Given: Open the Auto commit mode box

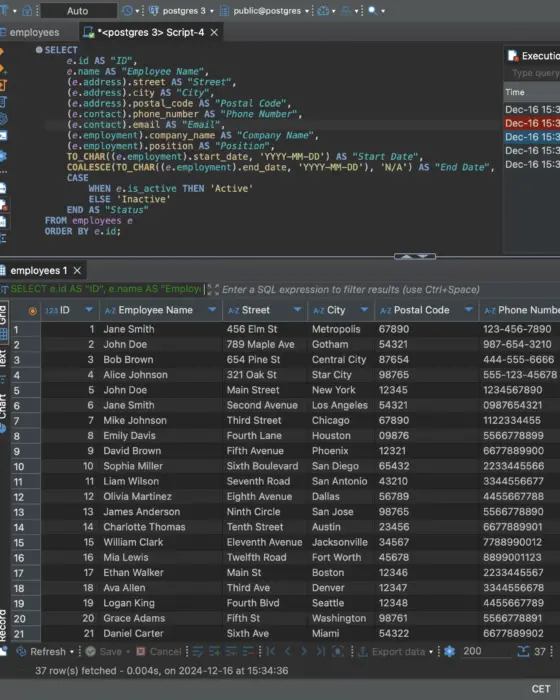Looking at the screenshot, I should (x=78, y=11).
